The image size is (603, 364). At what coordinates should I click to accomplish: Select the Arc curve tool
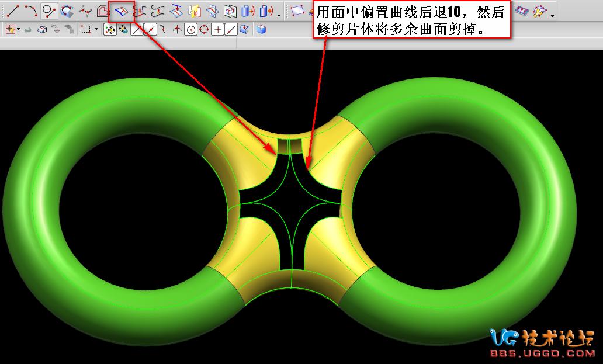(x=31, y=11)
